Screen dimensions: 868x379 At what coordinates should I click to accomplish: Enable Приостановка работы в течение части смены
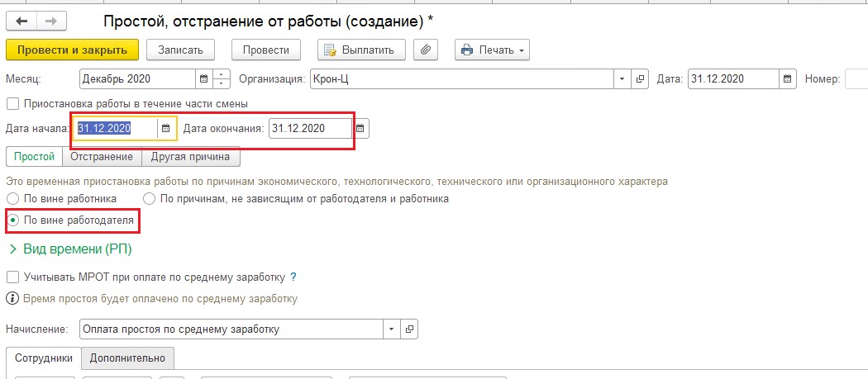[x=12, y=103]
